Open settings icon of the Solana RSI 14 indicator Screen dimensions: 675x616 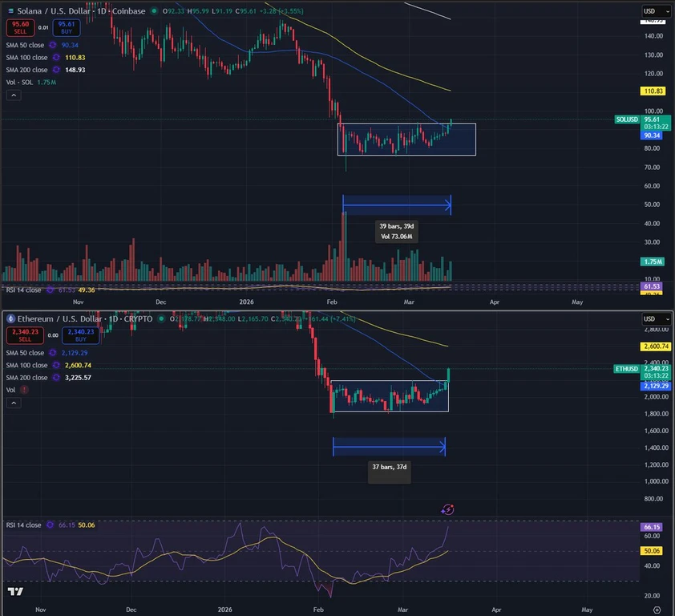(50, 290)
